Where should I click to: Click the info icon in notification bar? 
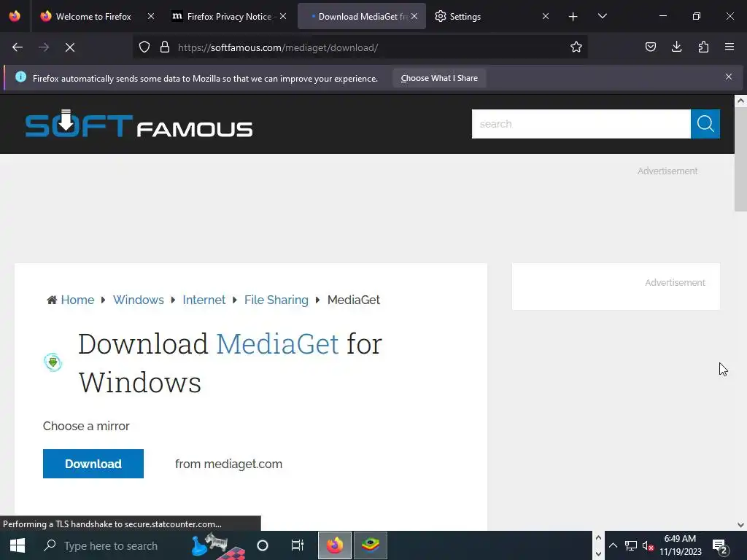click(20, 77)
